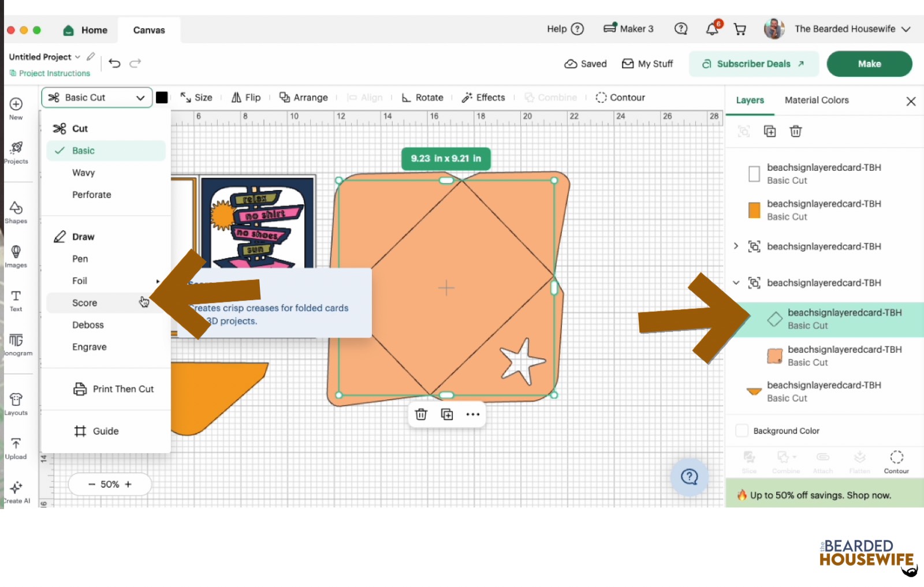Open My Stuff
Image resolution: width=924 pixels, height=587 pixels.
point(647,63)
